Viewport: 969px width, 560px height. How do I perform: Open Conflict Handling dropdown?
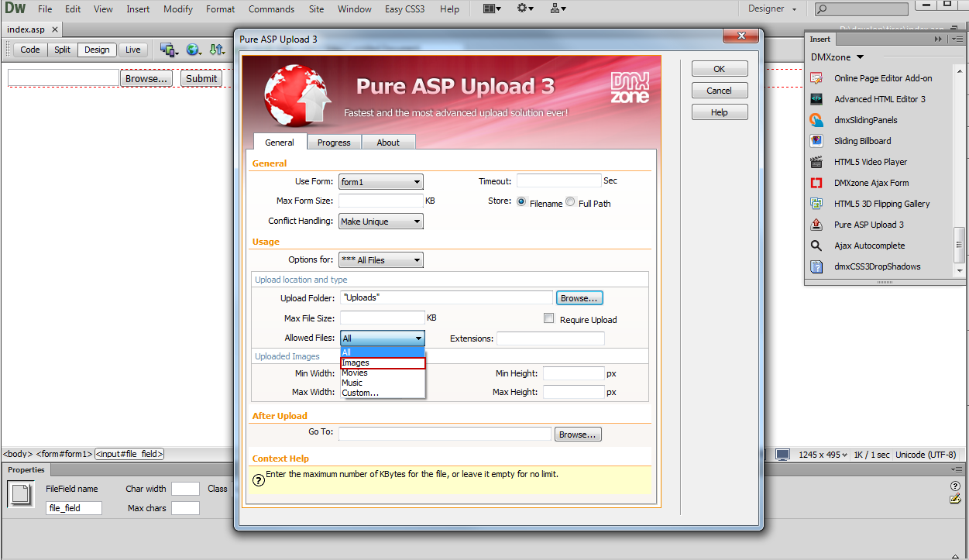[381, 222]
